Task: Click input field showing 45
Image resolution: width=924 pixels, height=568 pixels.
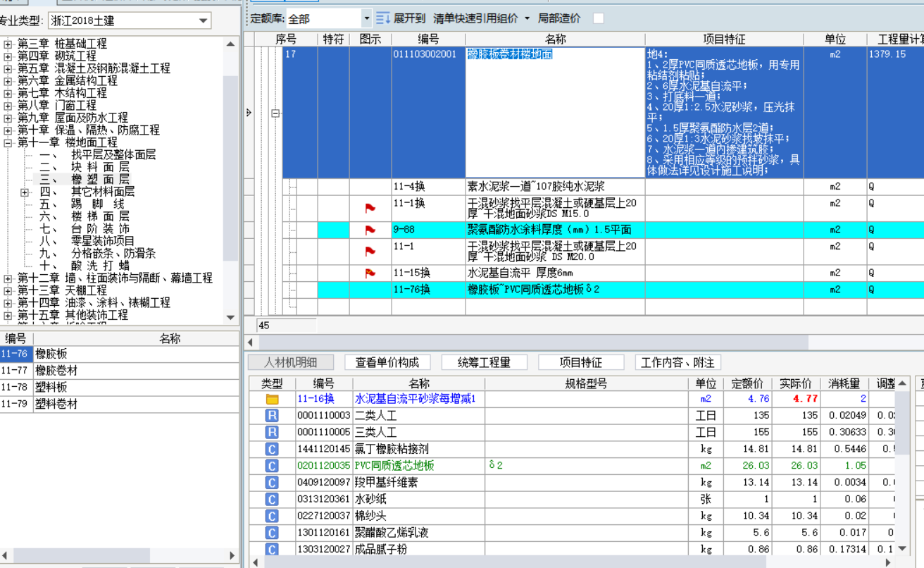Action: pyautogui.click(x=287, y=326)
